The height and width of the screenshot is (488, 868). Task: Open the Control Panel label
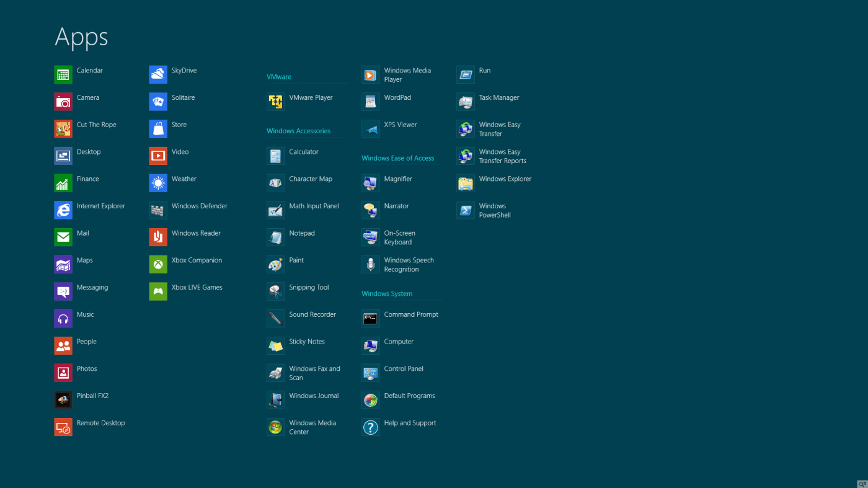[x=404, y=369]
